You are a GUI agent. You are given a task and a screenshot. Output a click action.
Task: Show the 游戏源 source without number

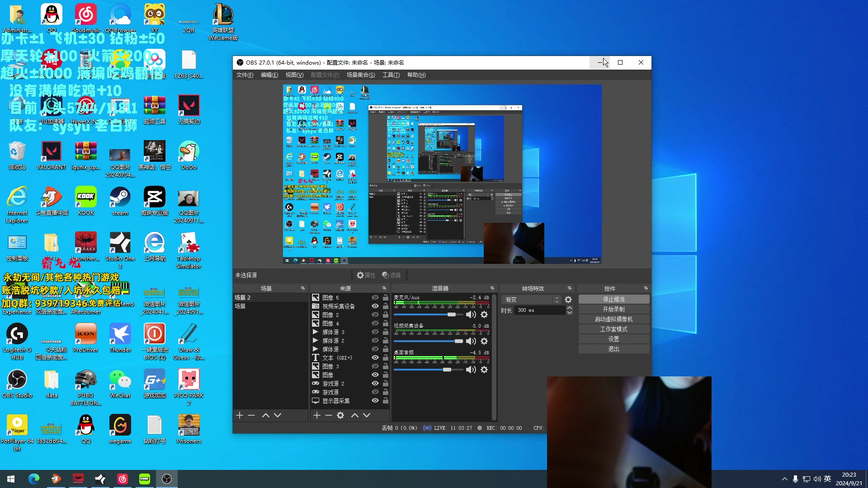pyautogui.click(x=375, y=392)
